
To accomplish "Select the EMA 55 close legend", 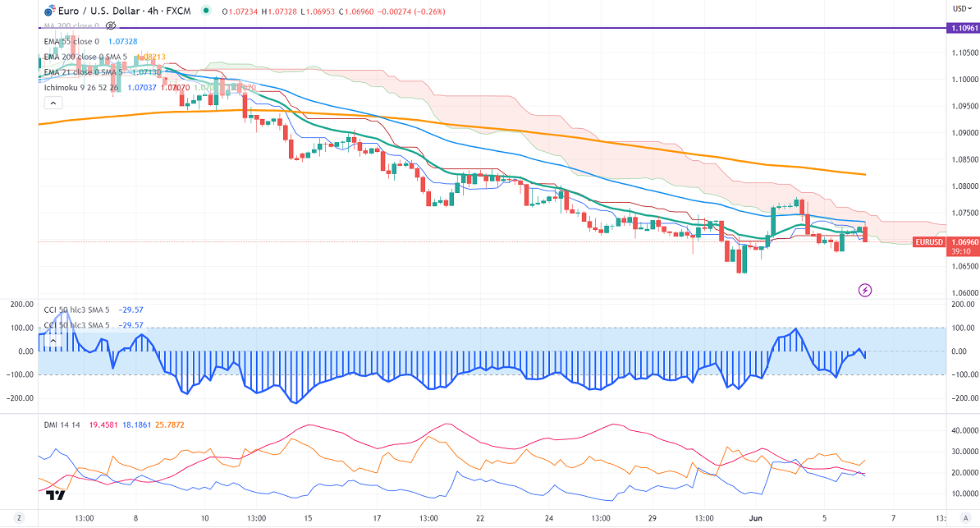I will click(72, 41).
